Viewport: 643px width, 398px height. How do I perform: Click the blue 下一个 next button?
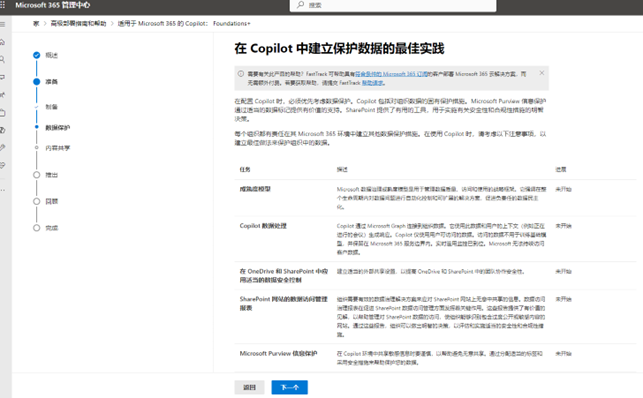coord(290,387)
